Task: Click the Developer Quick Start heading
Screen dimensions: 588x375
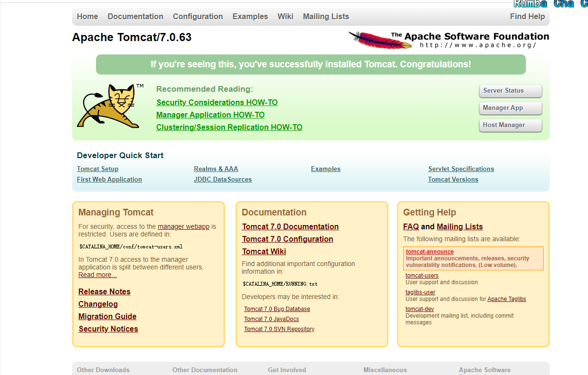Action: tap(120, 155)
